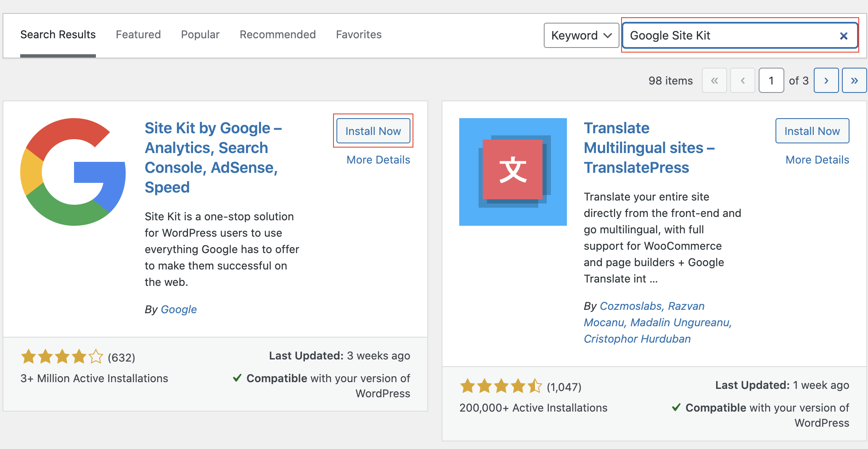The image size is (868, 449).
Task: Click the Site Kit Google logo icon
Action: click(x=73, y=172)
